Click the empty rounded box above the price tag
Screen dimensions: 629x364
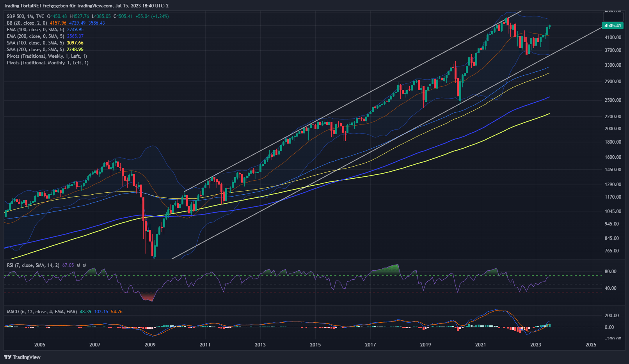[613, 17]
